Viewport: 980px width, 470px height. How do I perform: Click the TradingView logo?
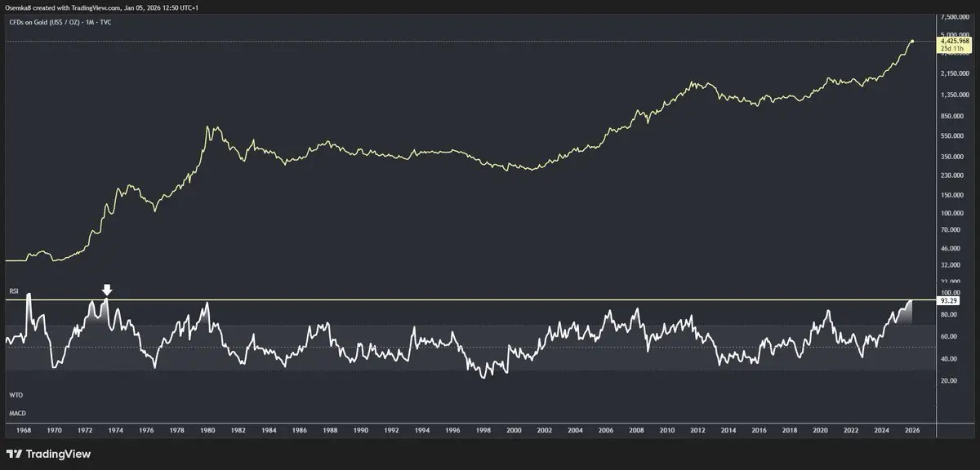48,454
